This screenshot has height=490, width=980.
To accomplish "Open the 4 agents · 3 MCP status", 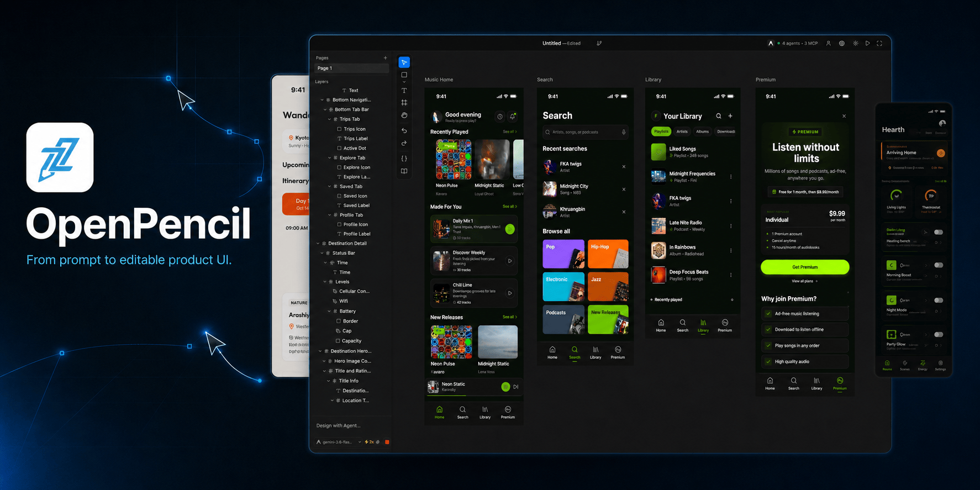I will click(798, 43).
